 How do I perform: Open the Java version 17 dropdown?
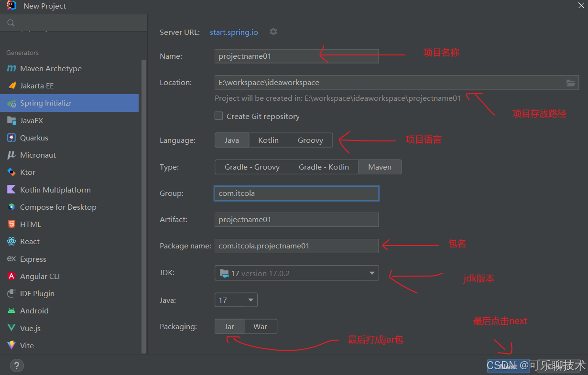(236, 300)
